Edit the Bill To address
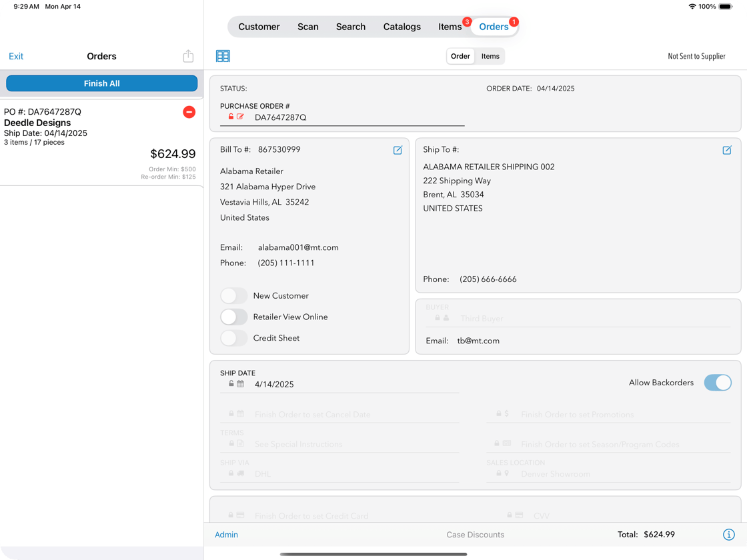 (398, 150)
